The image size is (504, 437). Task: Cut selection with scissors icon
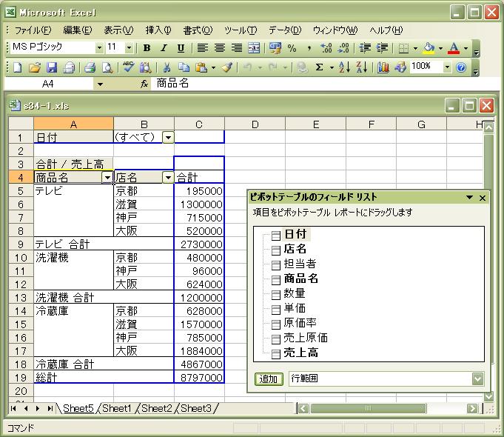coord(167,67)
